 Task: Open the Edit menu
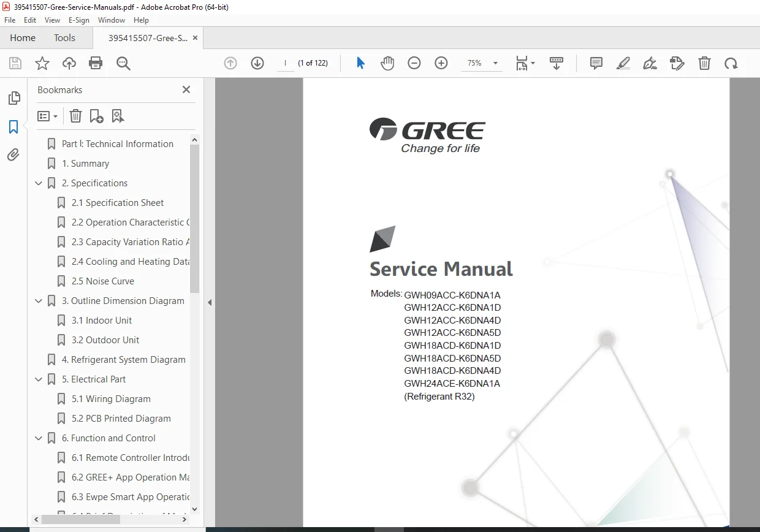click(x=30, y=20)
